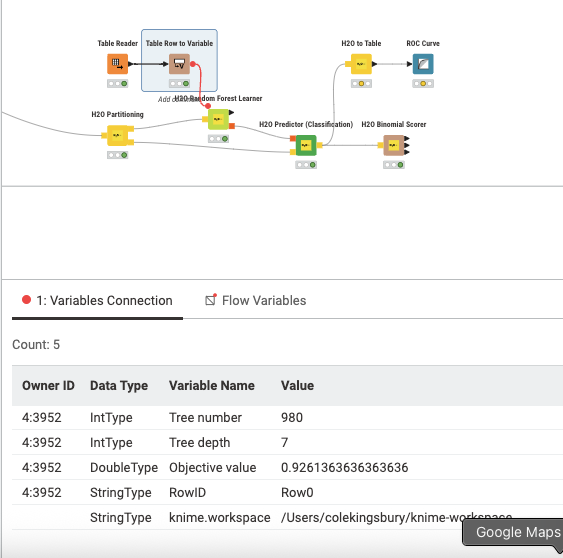Click the ROC Curve node status indicator
563x558 pixels.
(x=423, y=84)
